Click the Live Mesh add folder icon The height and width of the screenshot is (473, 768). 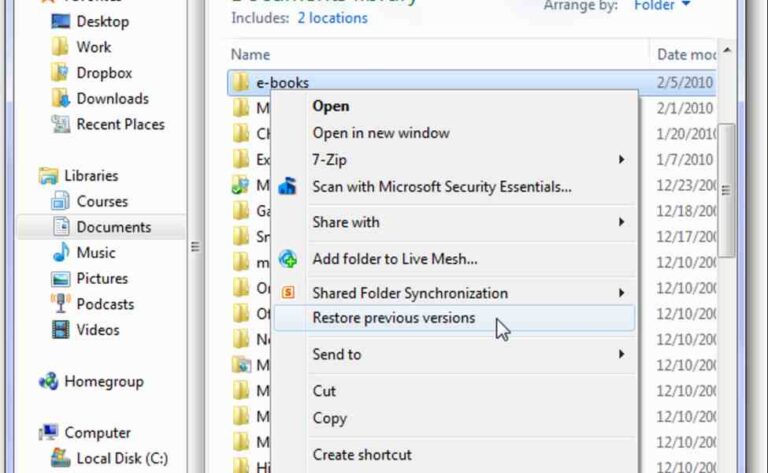click(288, 259)
